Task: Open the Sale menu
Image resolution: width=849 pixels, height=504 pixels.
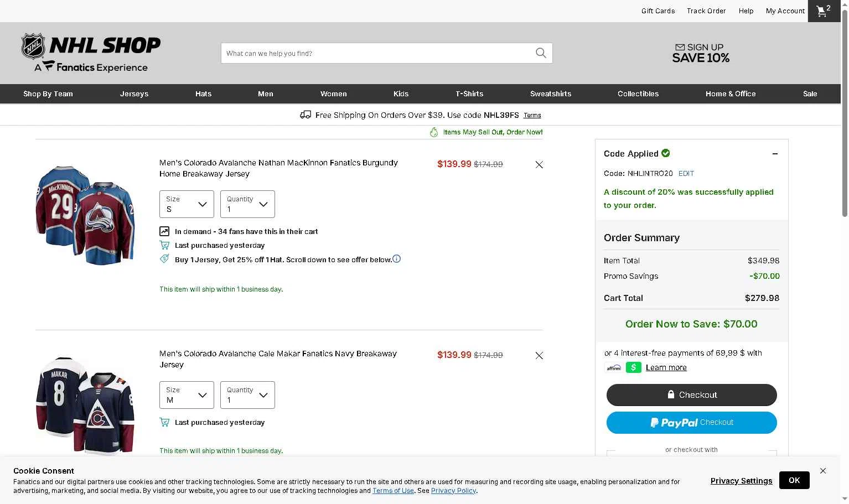Action: point(810,93)
